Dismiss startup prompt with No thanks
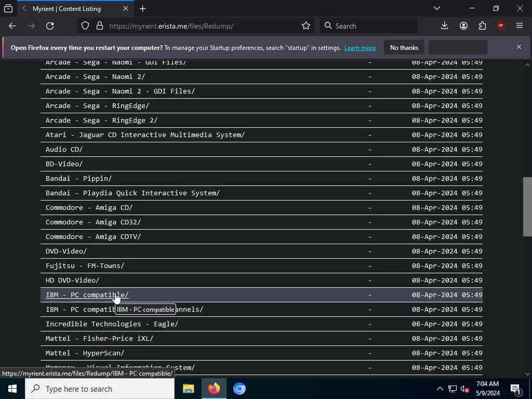The height and width of the screenshot is (399, 532). pyautogui.click(x=404, y=47)
